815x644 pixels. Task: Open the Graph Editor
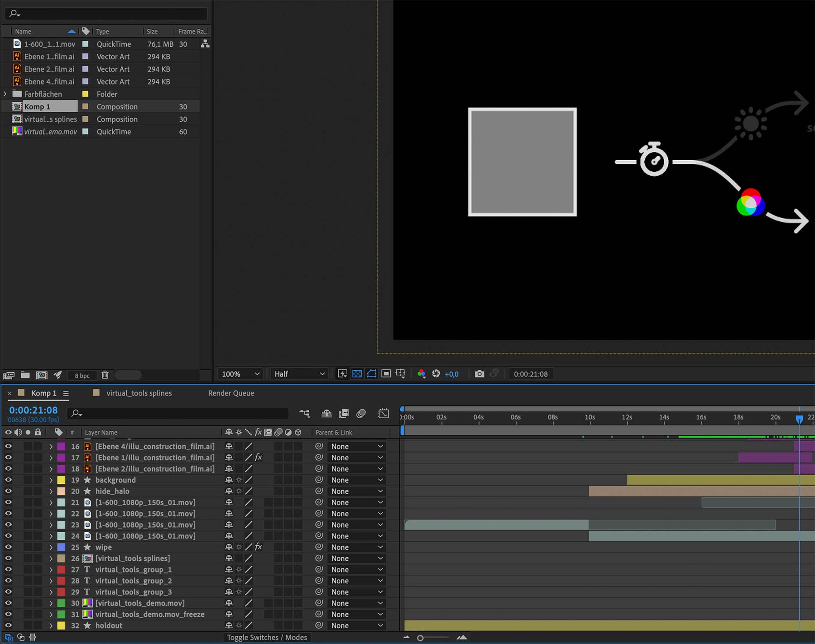384,413
